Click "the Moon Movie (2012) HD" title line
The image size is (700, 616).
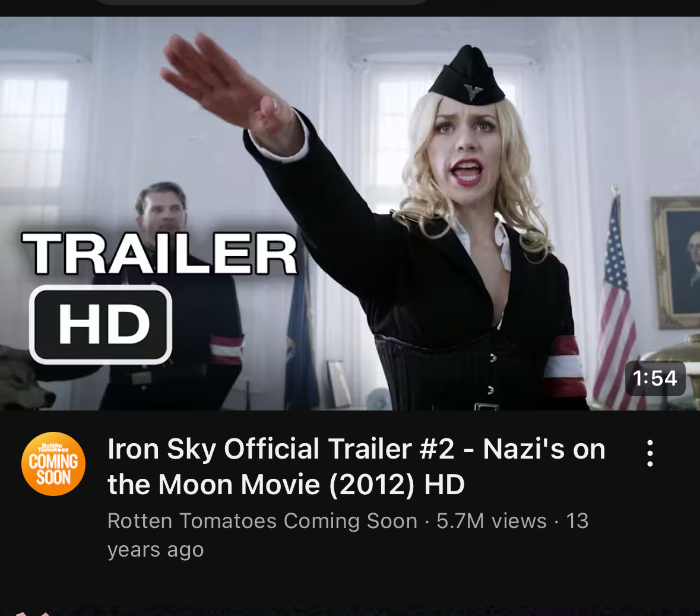click(x=286, y=485)
